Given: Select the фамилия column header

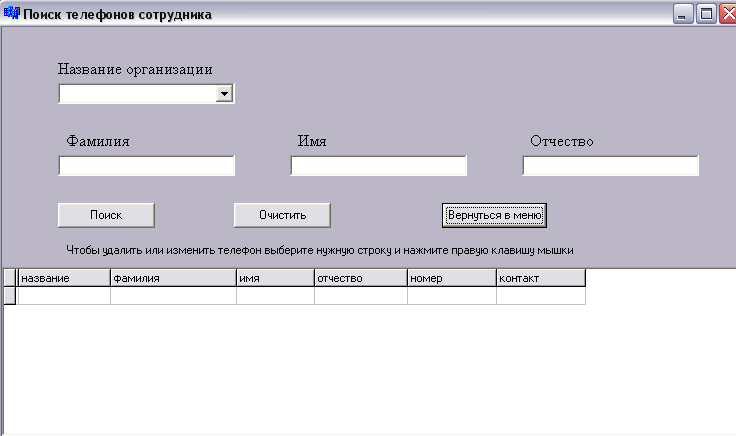Looking at the screenshot, I should click(x=174, y=278).
